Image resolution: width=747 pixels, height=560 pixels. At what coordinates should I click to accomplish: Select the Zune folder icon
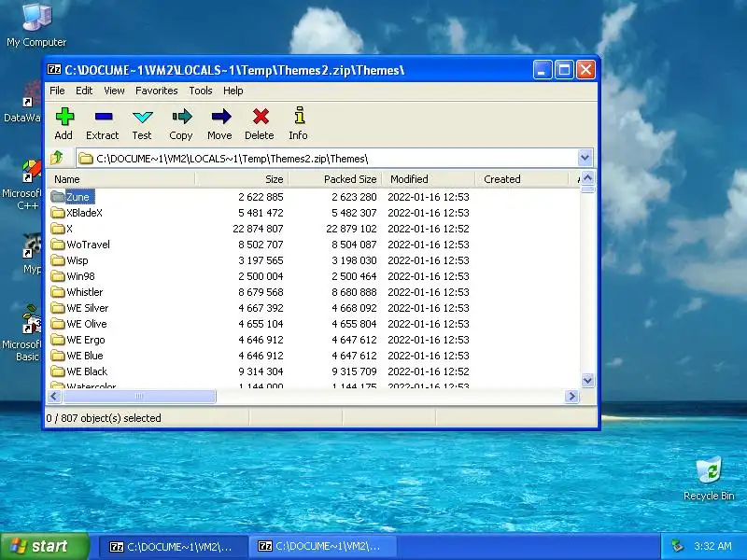point(58,197)
